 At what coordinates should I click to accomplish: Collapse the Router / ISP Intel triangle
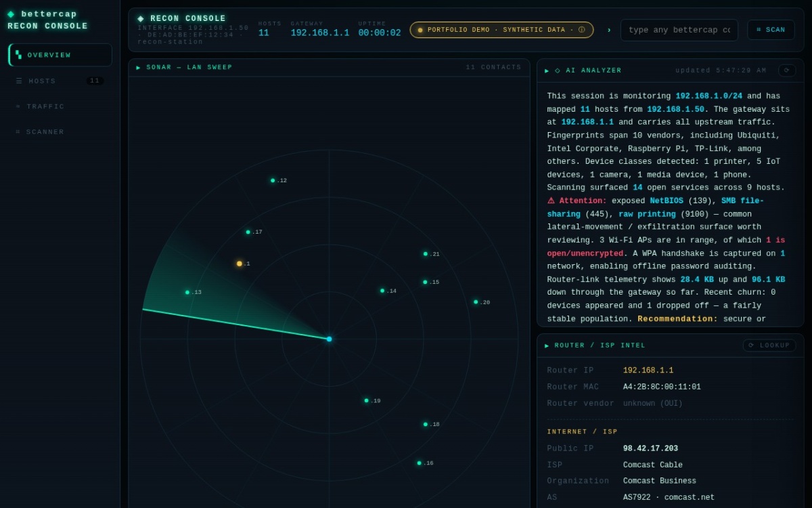tap(547, 345)
